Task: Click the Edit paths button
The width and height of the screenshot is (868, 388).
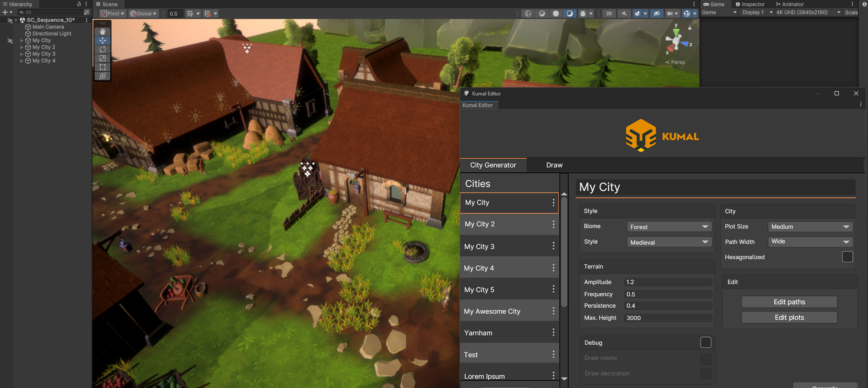Action: (x=789, y=301)
